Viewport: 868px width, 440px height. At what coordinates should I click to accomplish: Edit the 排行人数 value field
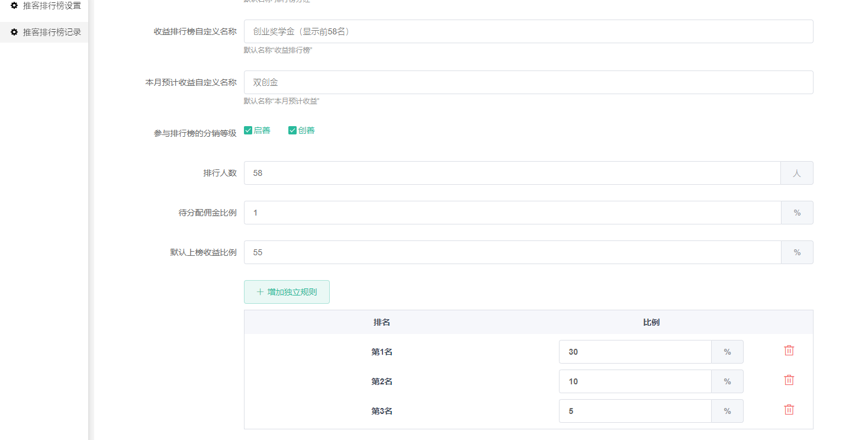pyautogui.click(x=512, y=173)
